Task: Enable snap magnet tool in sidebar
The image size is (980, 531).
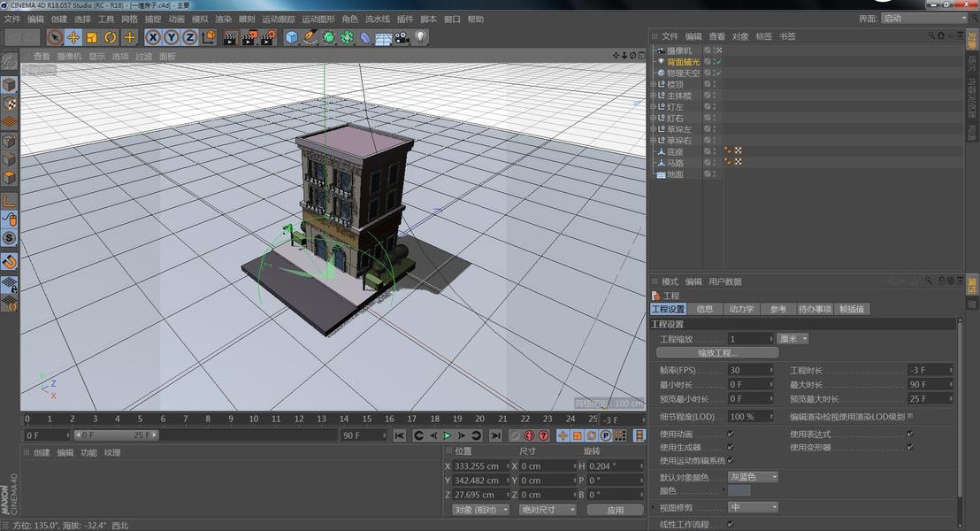Action: (9, 261)
